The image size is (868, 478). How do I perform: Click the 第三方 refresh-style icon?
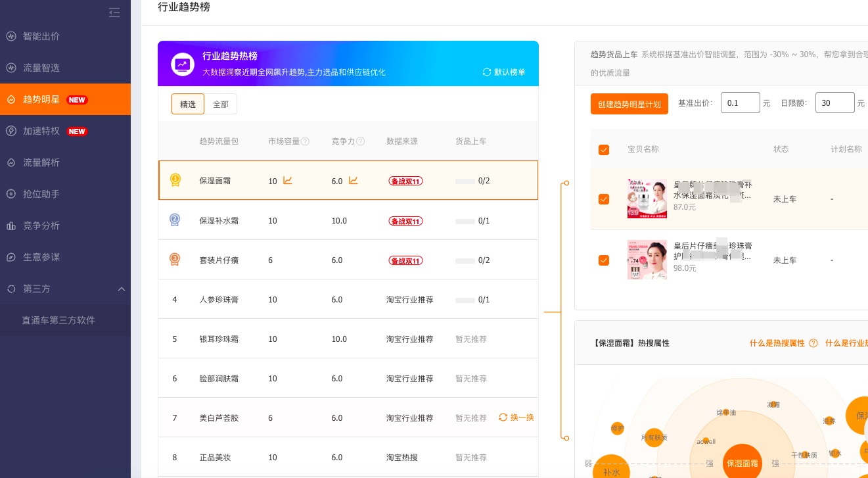[x=11, y=289]
